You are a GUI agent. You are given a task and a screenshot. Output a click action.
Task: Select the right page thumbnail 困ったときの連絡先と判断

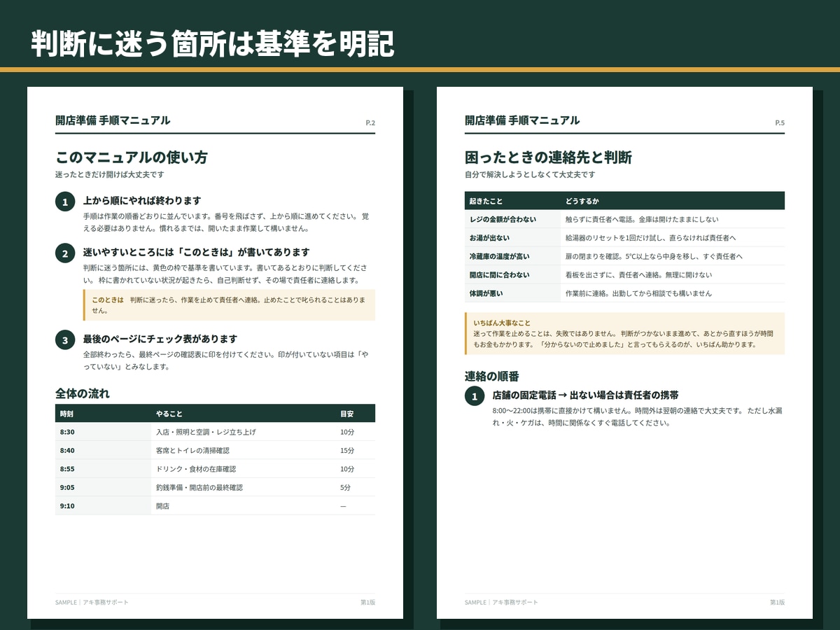click(624, 353)
